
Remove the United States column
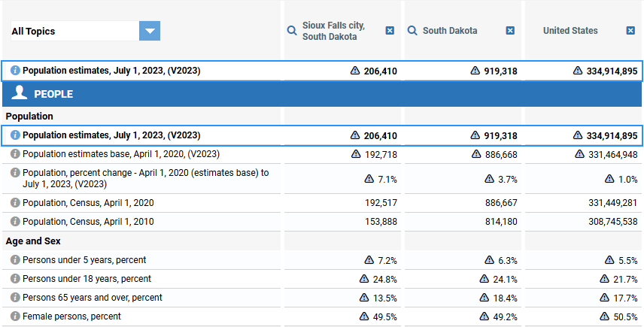(x=630, y=31)
